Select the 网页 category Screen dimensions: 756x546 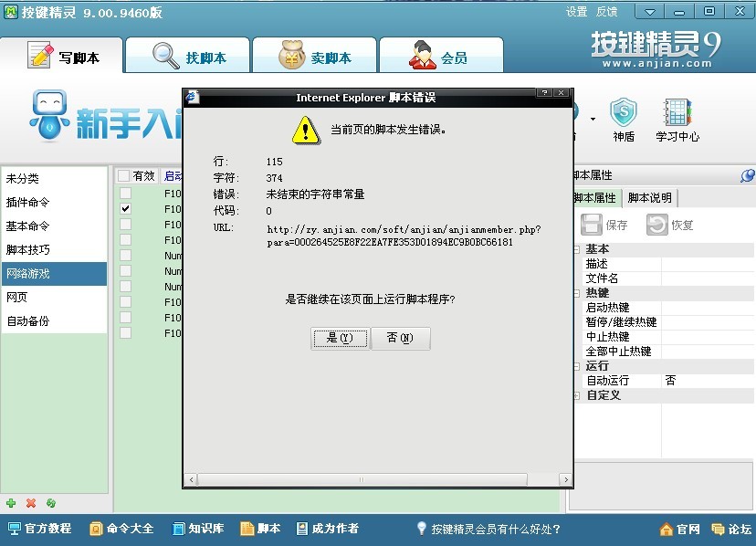(54, 297)
